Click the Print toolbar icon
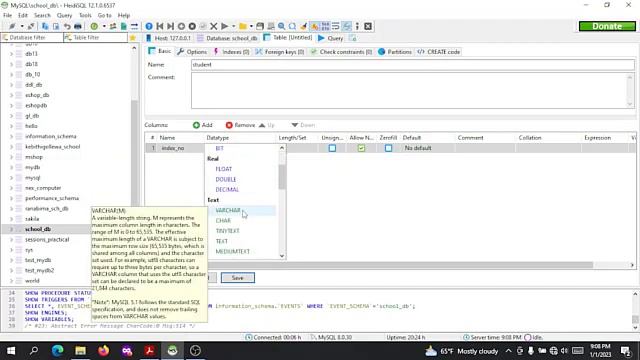Screen dimensions: 640x360 click(x=78, y=26)
